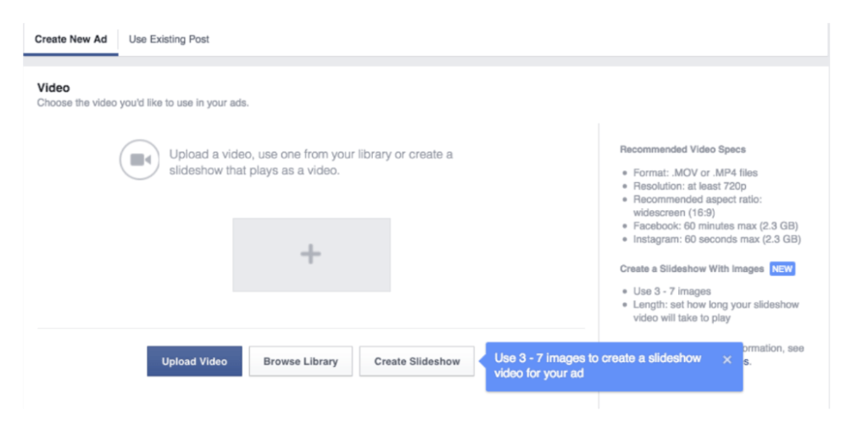Select the Recommended Video Specs heading
This screenshot has width=868, height=422.
[682, 149]
